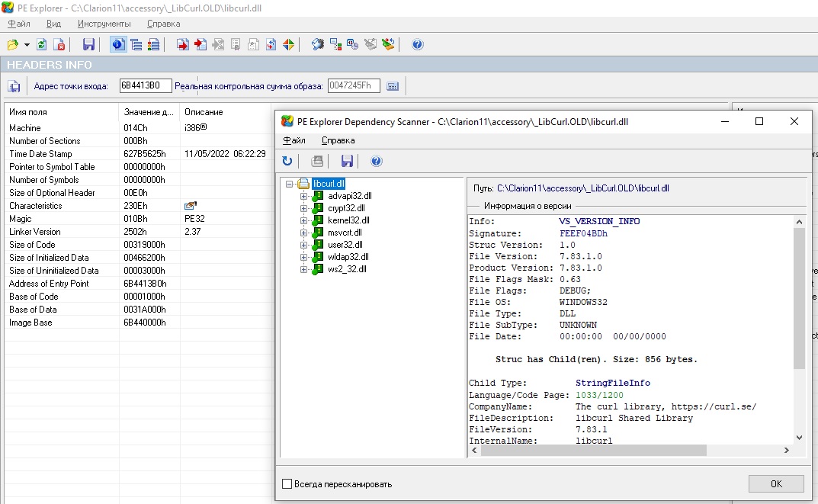Click the Open File folder icon
Viewport: 818px width, 504px height.
point(13,44)
